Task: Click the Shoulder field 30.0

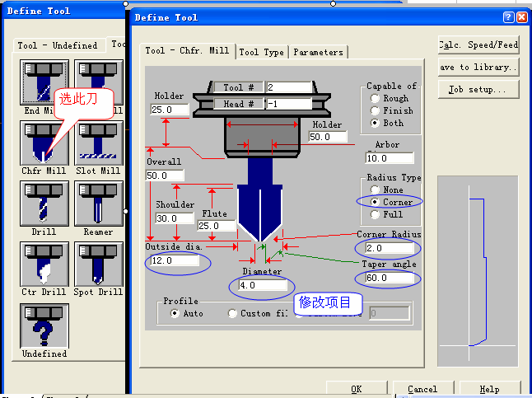Action: point(175,218)
